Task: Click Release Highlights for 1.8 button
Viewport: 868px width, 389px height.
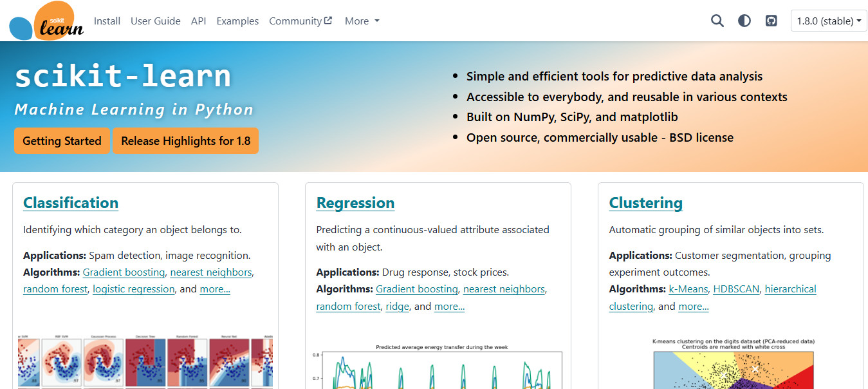Action: point(185,140)
